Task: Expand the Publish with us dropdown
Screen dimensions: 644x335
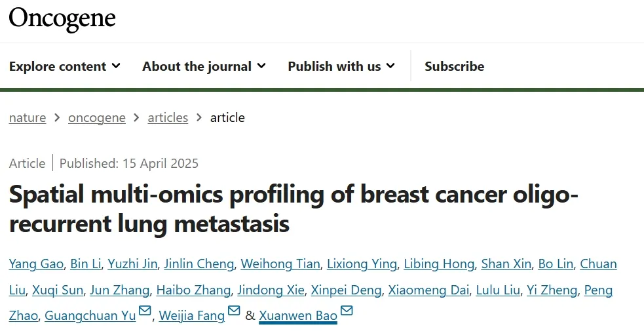Action: pyautogui.click(x=341, y=66)
